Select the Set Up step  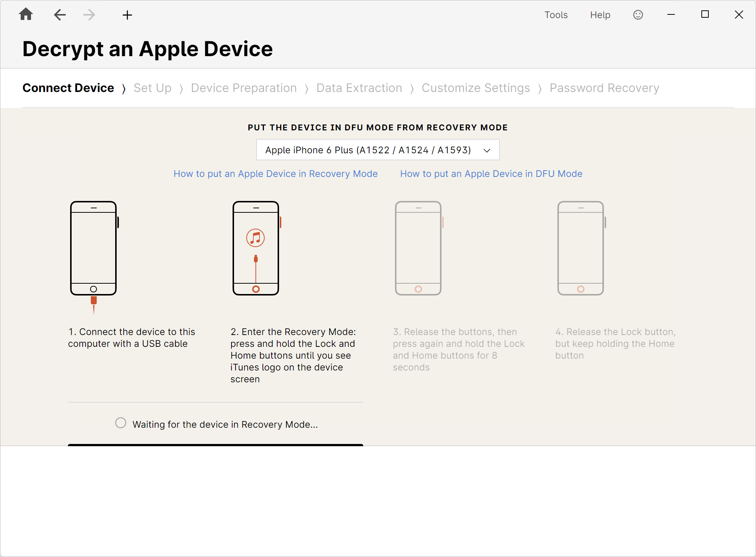(152, 88)
